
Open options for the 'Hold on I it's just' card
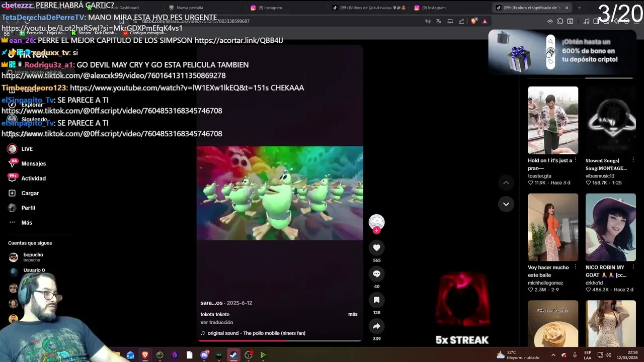click(x=576, y=160)
